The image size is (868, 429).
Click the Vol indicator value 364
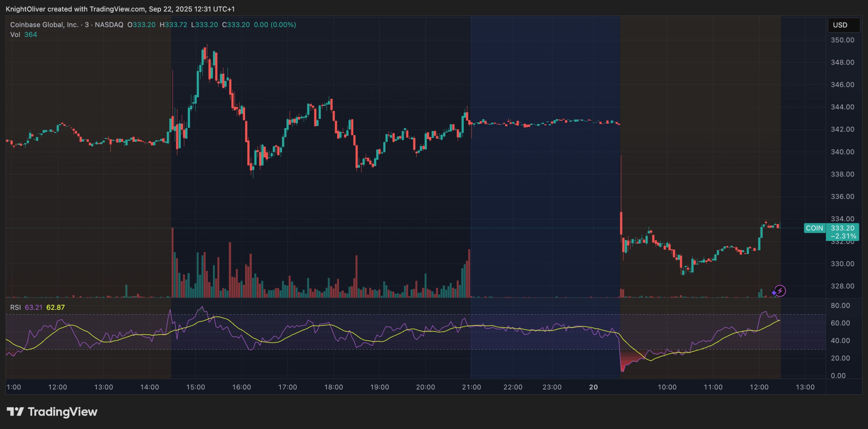point(31,34)
